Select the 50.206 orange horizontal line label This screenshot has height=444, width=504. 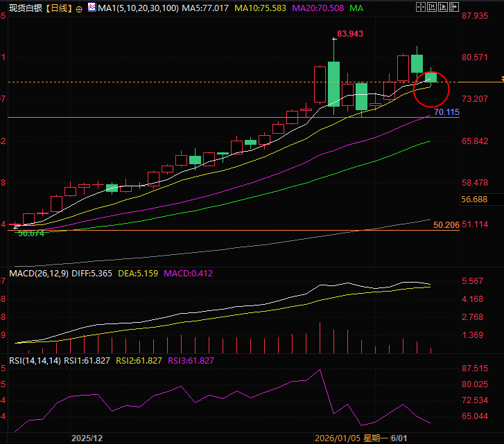point(446,225)
